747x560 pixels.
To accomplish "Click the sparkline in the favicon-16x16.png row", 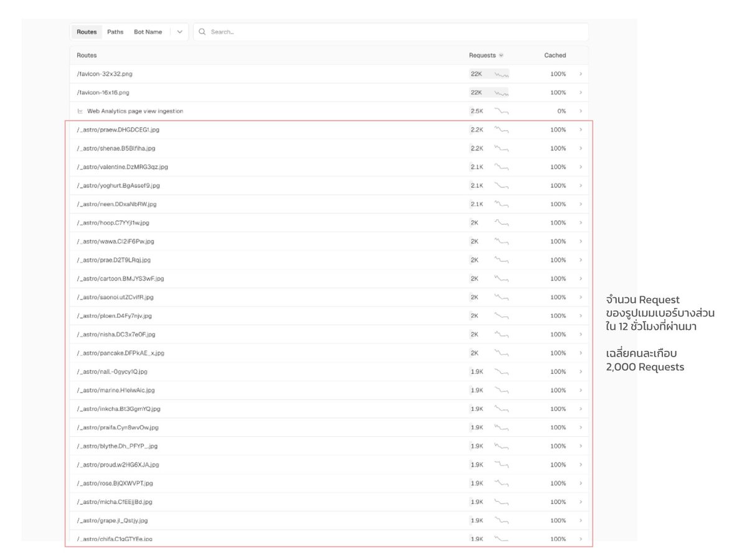I will pos(502,93).
